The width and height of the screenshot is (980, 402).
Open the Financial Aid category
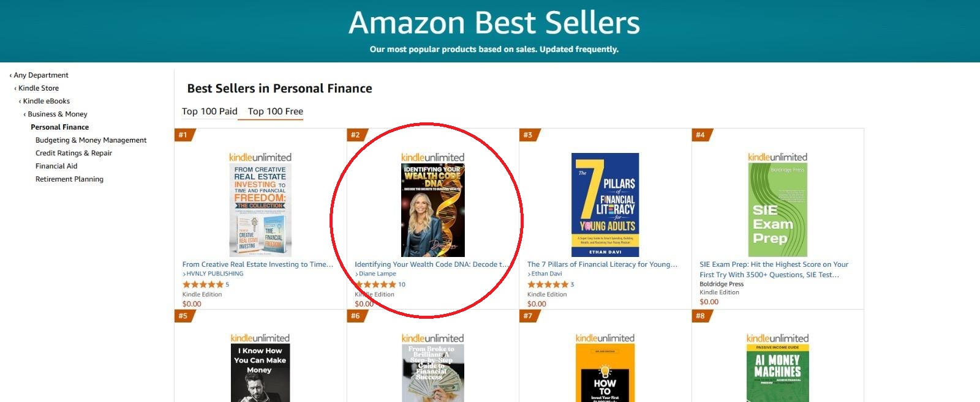click(56, 165)
